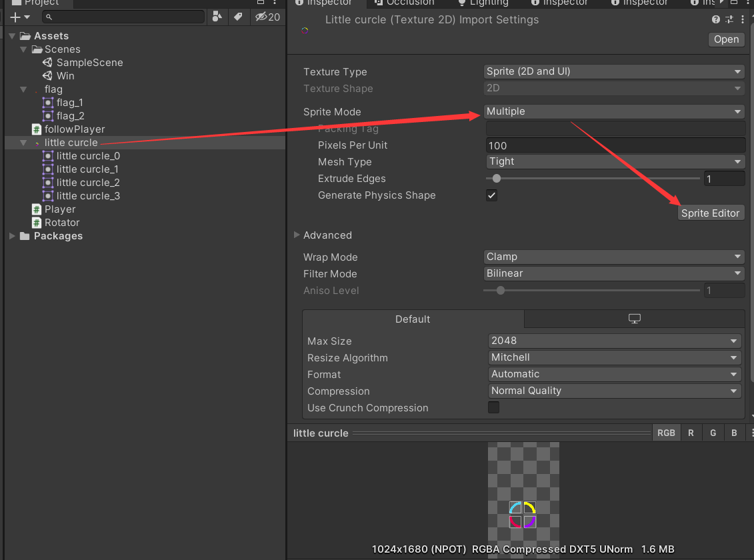Expand the Advanced section

(297, 235)
